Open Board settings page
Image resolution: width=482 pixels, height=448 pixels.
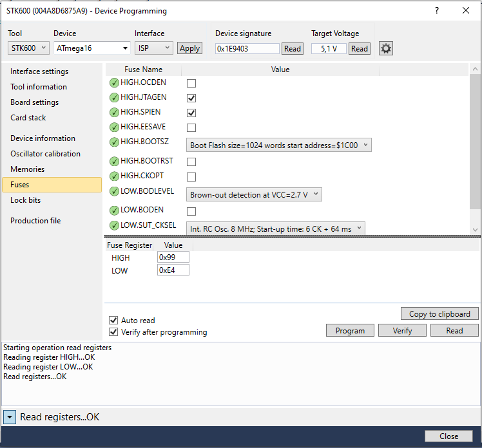point(34,102)
